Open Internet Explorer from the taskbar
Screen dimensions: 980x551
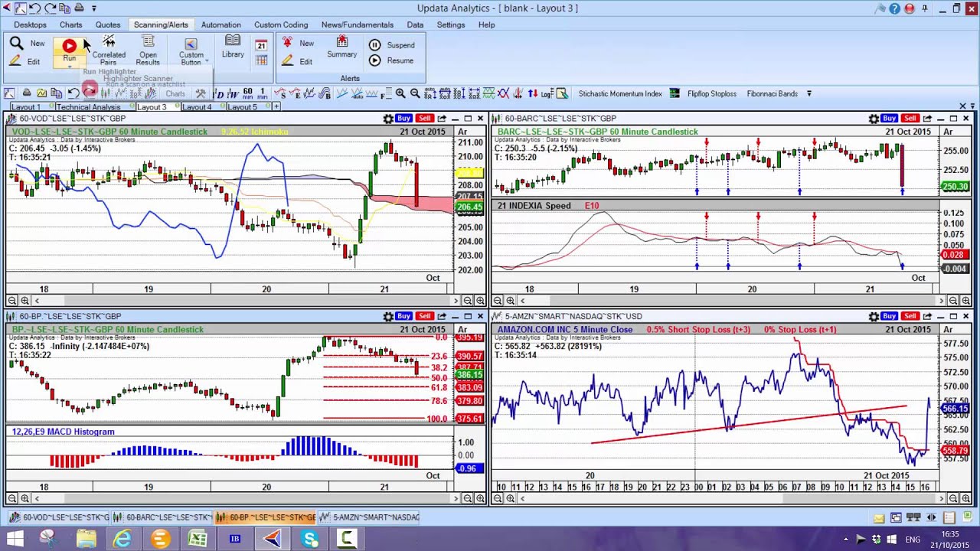coord(122,539)
